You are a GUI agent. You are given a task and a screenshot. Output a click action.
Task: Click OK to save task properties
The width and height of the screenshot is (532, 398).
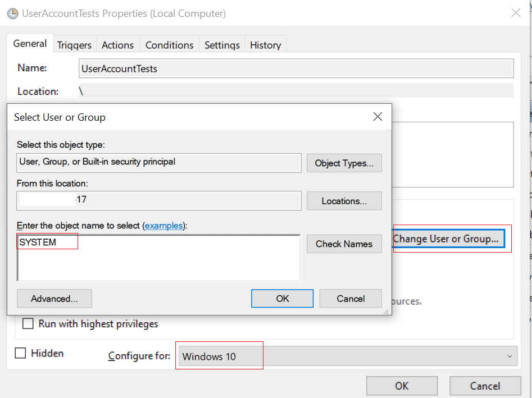click(402, 386)
